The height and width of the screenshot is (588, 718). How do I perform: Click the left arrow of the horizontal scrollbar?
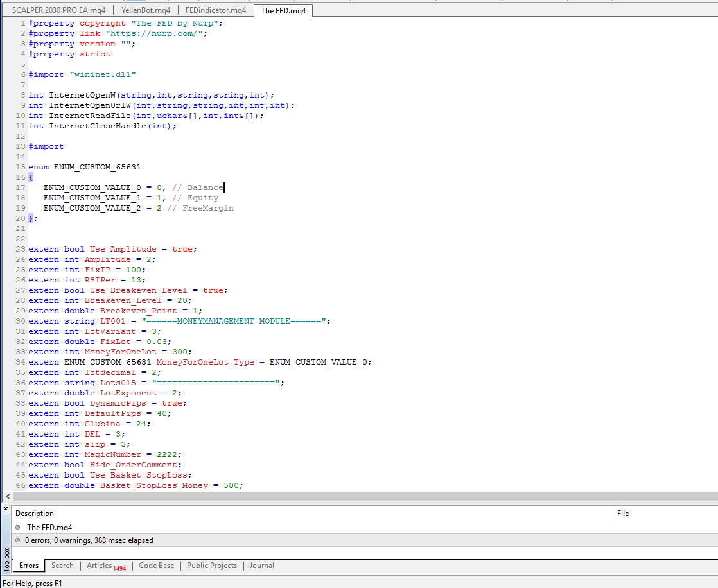8,496
